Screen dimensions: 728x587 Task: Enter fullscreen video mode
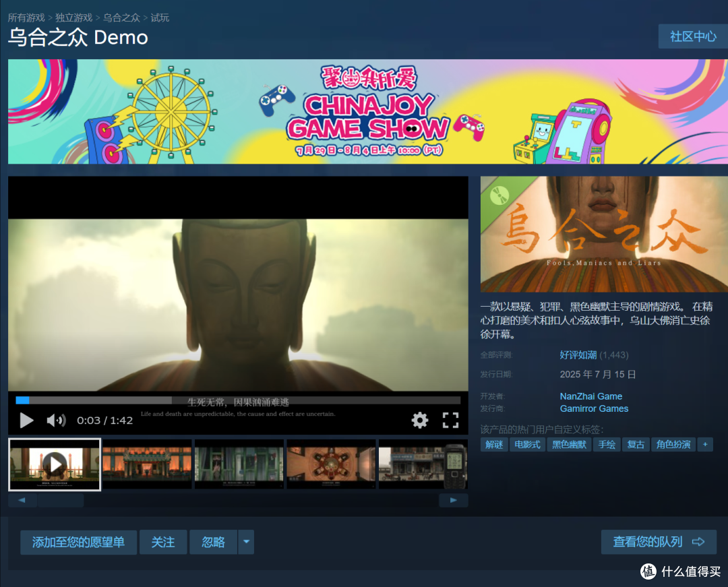450,420
